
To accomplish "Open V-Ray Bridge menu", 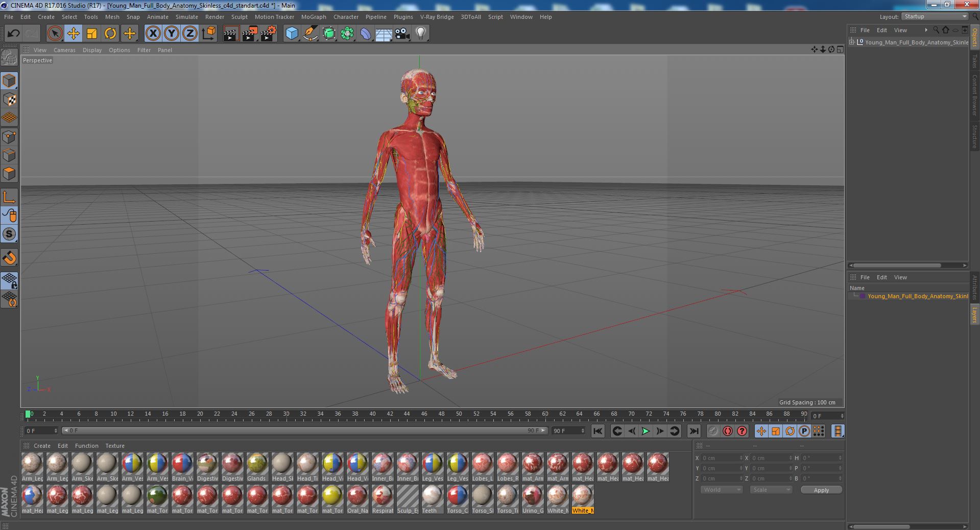I will coord(437,17).
